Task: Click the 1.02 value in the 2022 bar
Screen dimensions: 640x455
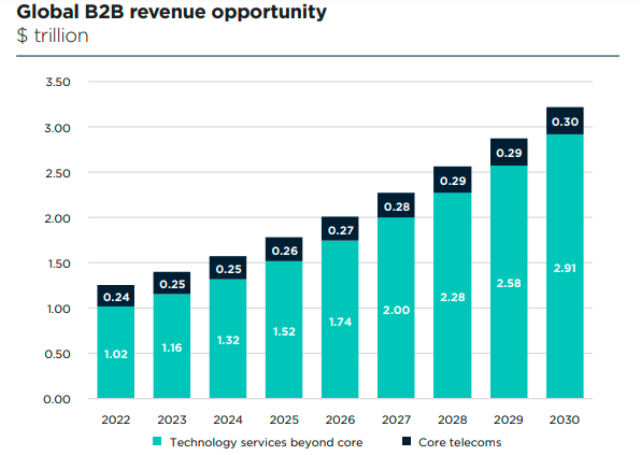Action: tap(116, 354)
